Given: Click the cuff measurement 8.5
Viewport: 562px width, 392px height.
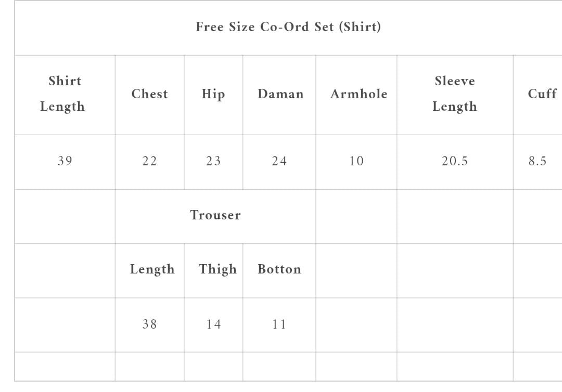Looking at the screenshot, I should click(538, 161).
